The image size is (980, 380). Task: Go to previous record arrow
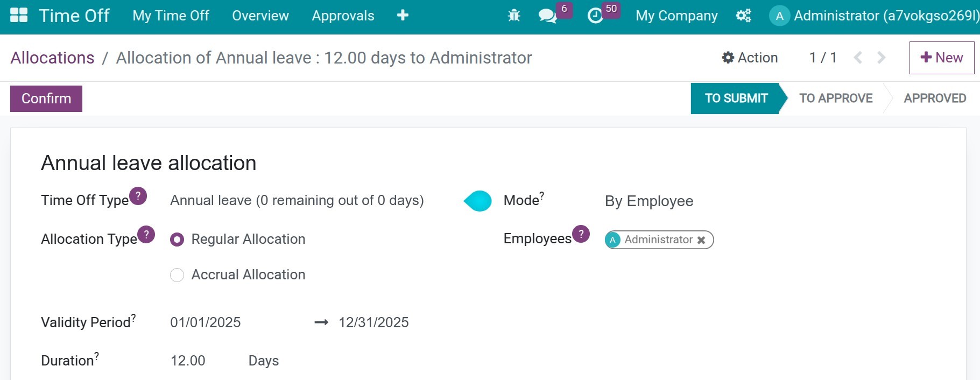pos(858,58)
